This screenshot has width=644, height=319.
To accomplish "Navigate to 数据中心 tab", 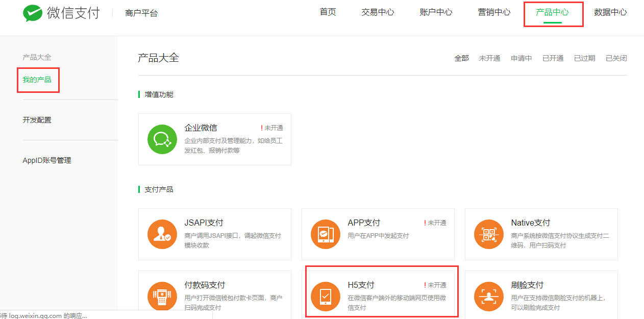I will point(610,12).
